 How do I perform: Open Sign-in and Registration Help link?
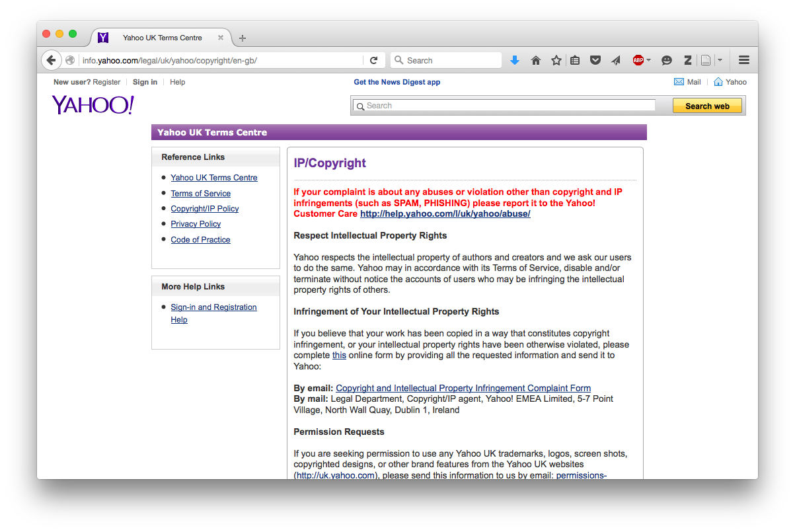213,313
